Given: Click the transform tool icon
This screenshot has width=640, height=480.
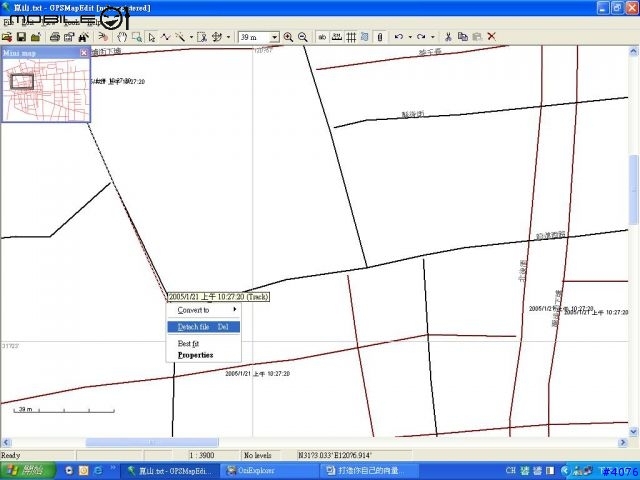Looking at the screenshot, I should [217, 37].
